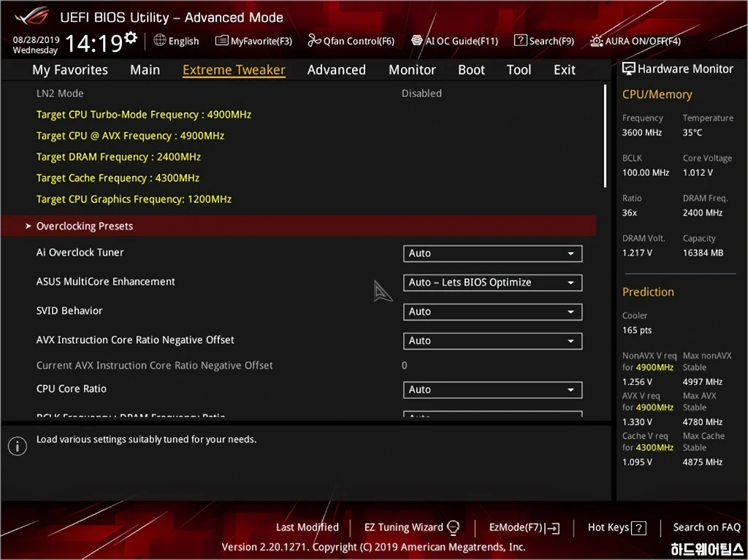Click the date 08/28/2019
Viewport: 748px width, 560px height.
click(x=36, y=39)
